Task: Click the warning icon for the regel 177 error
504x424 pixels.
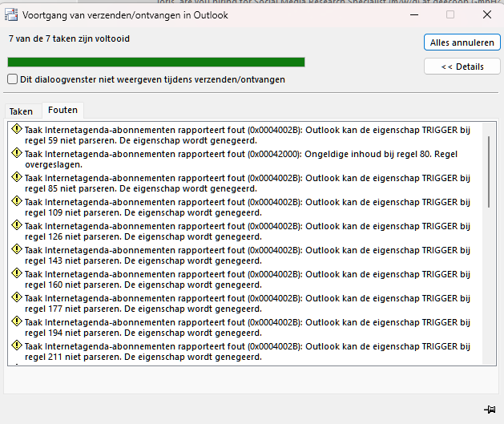Action: pyautogui.click(x=16, y=297)
